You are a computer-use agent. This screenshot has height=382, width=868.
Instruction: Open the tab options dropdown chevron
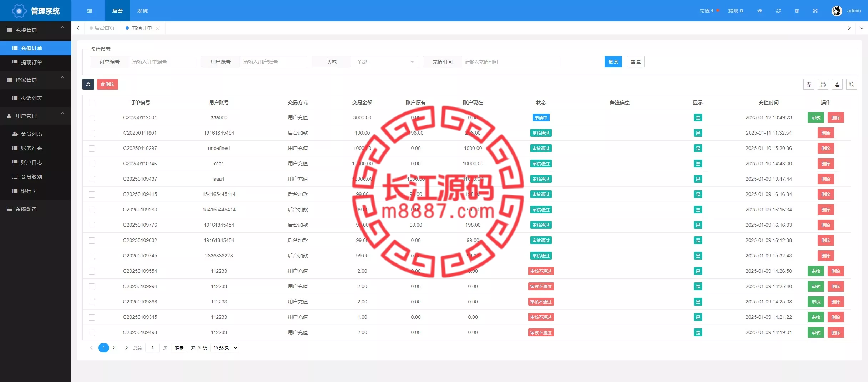[x=862, y=28]
